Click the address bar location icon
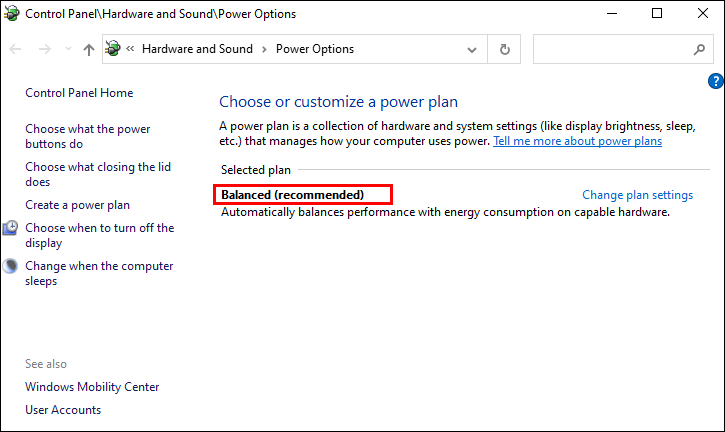 tap(114, 49)
